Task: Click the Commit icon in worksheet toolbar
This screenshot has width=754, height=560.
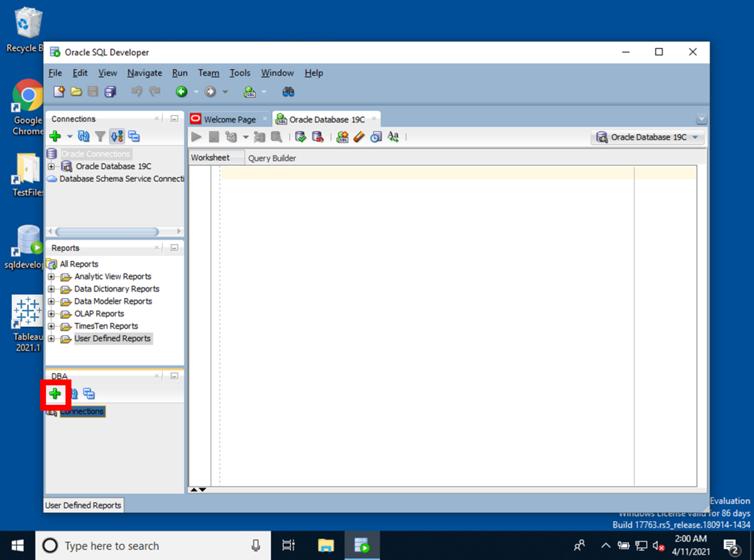Action: pyautogui.click(x=300, y=136)
